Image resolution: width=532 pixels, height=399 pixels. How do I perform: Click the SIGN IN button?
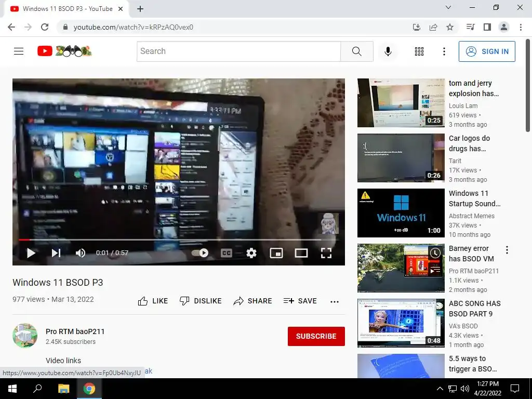(487, 51)
